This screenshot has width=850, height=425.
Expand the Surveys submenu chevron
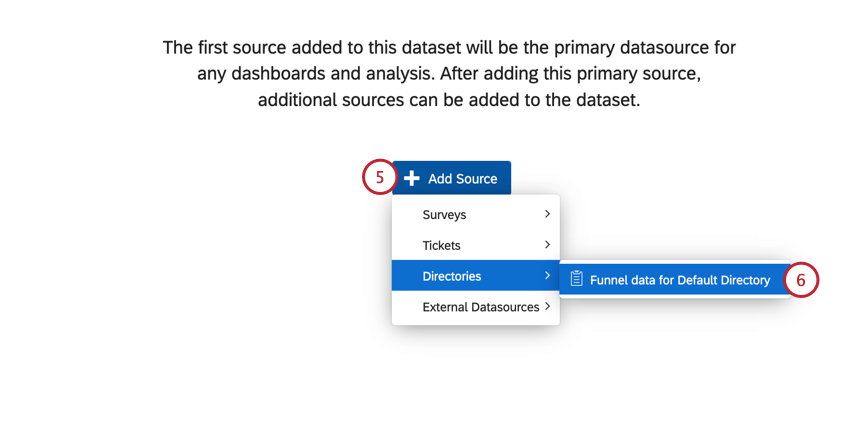pos(547,214)
